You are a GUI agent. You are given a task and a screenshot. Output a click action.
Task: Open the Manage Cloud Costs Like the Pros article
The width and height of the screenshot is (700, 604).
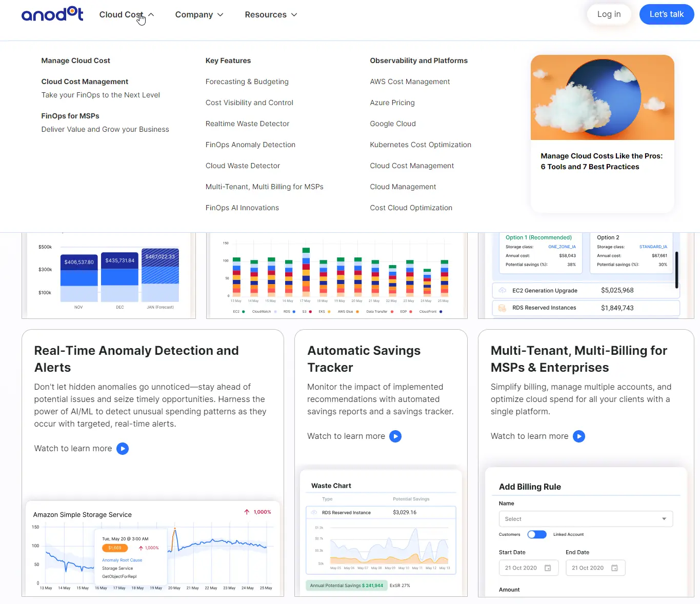[602, 161]
